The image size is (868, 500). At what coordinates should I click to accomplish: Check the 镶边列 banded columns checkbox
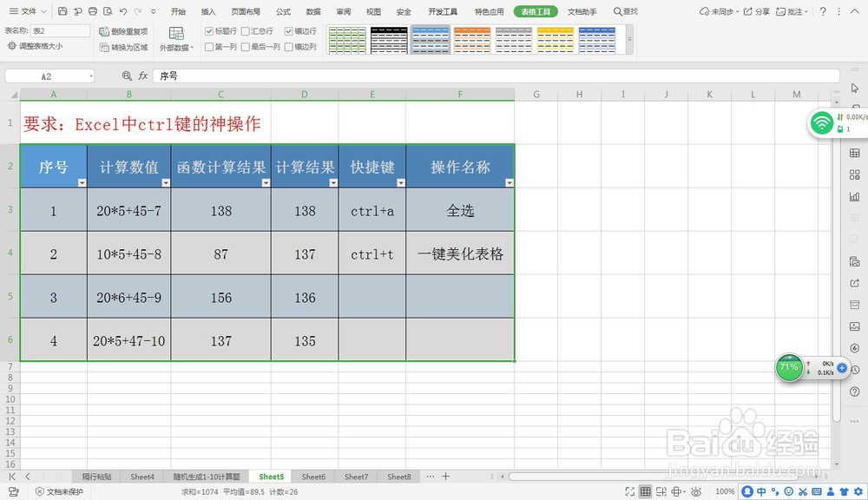pyautogui.click(x=288, y=47)
